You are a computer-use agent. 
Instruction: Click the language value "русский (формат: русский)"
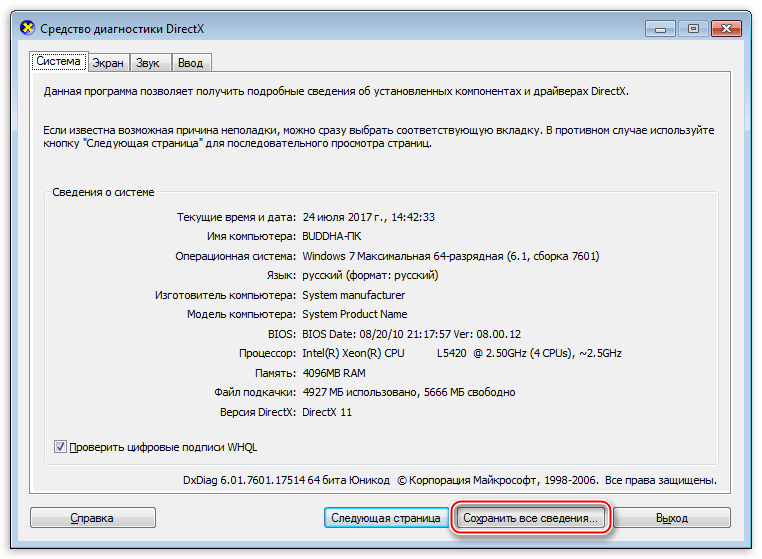pos(370,276)
